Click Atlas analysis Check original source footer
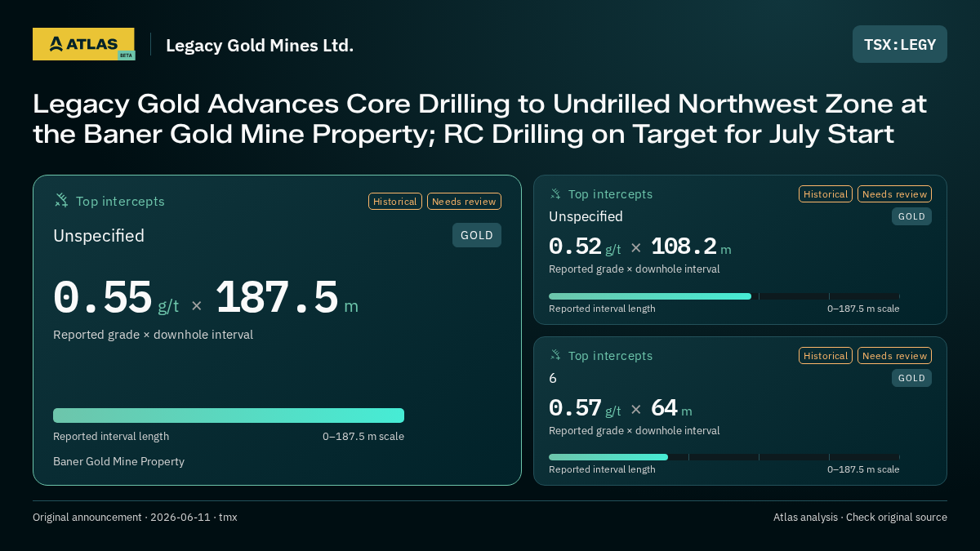This screenshot has width=980, height=551. [x=860, y=518]
